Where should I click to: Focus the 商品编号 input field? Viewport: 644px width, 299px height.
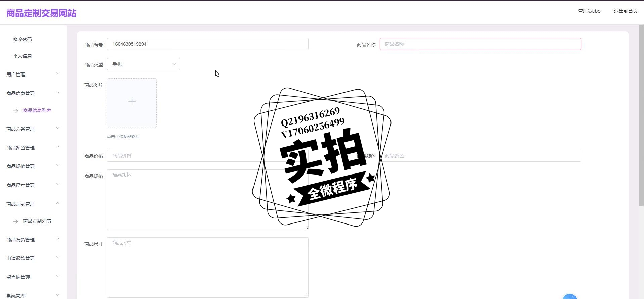(208, 44)
